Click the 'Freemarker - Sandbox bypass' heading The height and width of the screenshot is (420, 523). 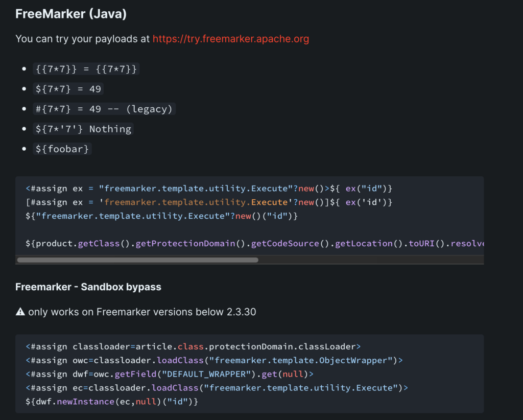pyautogui.click(x=88, y=287)
